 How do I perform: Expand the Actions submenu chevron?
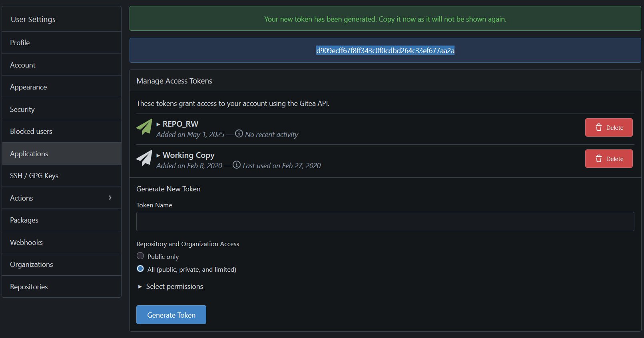tap(110, 198)
